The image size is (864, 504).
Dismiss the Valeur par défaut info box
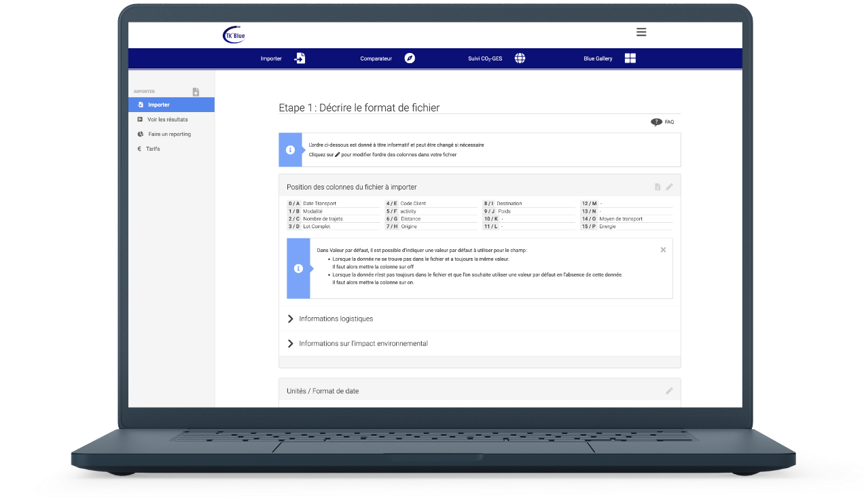coord(663,250)
